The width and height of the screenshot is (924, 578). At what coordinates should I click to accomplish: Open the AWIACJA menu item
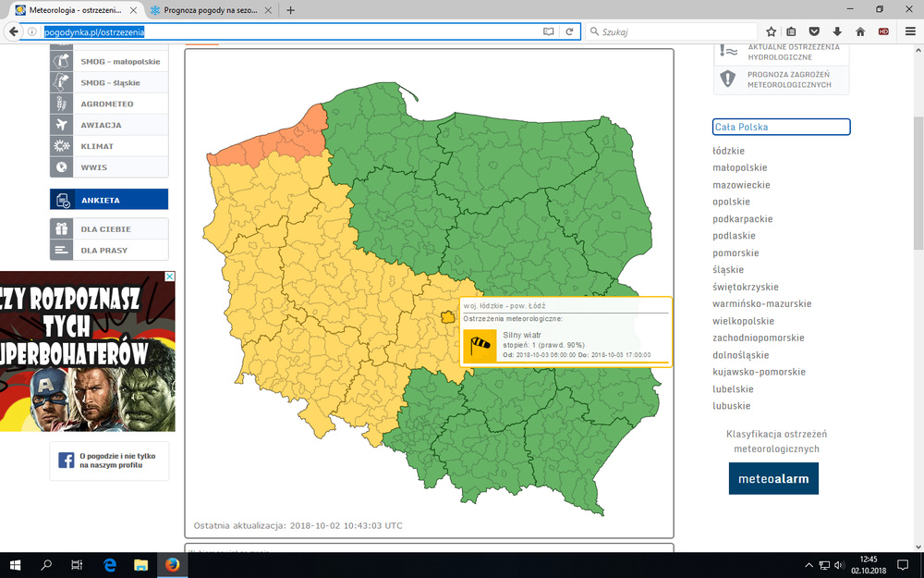point(109,125)
